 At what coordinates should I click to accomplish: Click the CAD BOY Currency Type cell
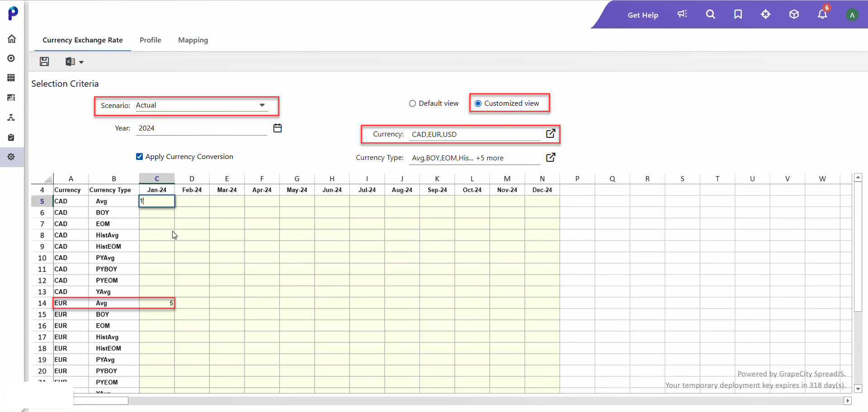114,212
